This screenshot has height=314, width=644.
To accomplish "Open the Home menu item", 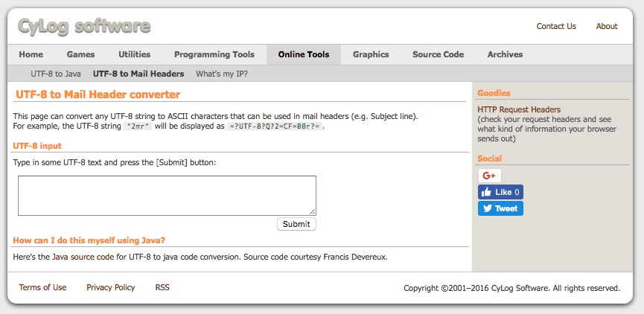I will 31,54.
